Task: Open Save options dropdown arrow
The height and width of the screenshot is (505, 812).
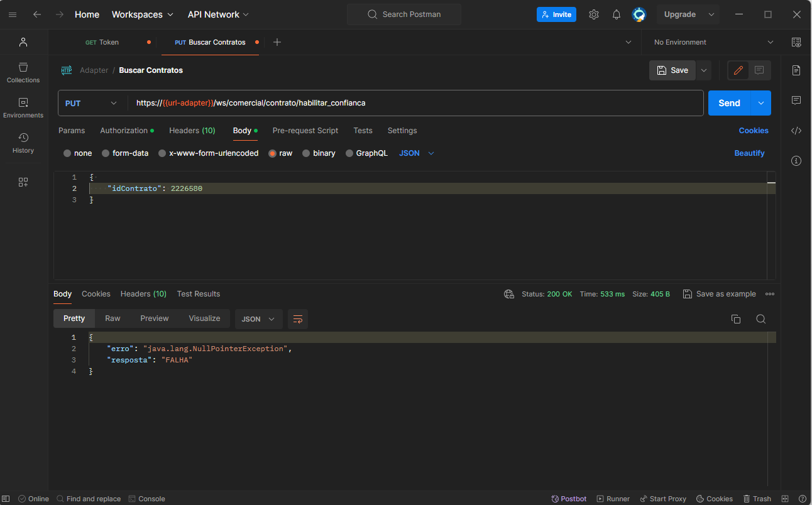Action: point(704,70)
